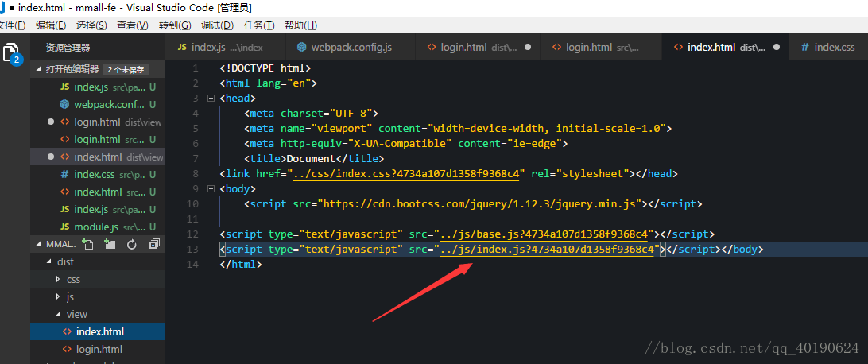Click the New Folder icon in MMAL section

point(110,244)
